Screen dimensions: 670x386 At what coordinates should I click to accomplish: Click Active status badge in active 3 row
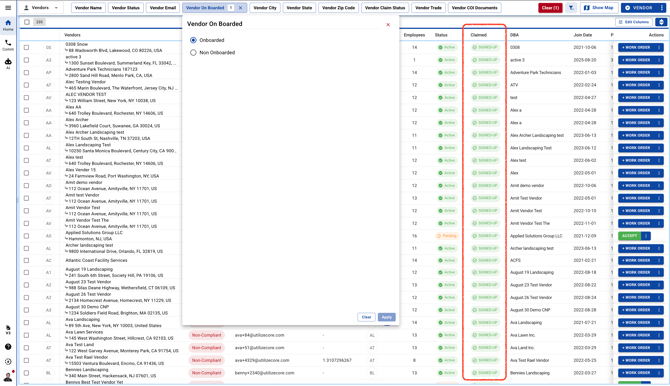[447, 60]
